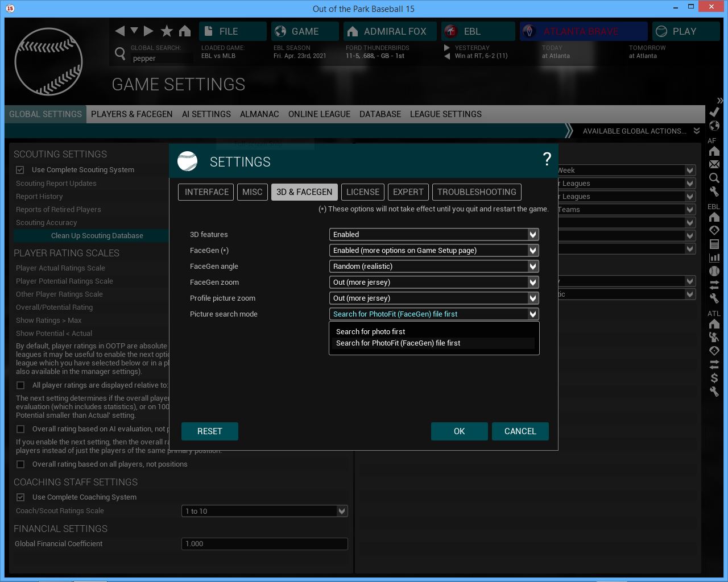Viewport: 728px width, 582px height.
Task: Open the mail envelope icon in sidebar
Action: pos(714,164)
